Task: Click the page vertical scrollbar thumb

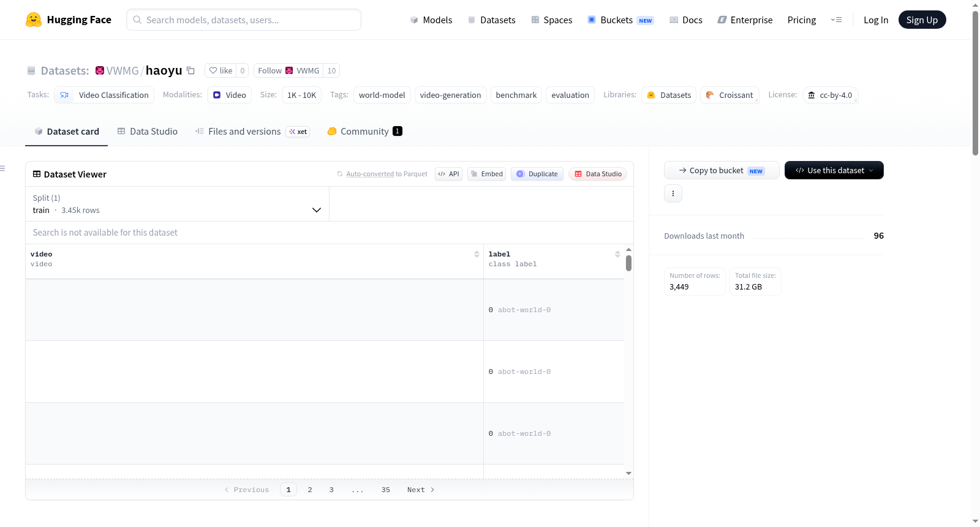Action: (975, 83)
